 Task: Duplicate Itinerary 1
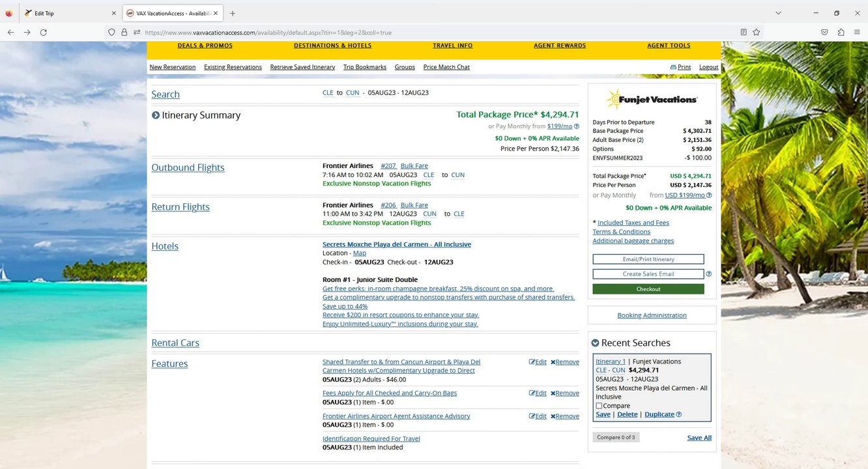tap(659, 414)
